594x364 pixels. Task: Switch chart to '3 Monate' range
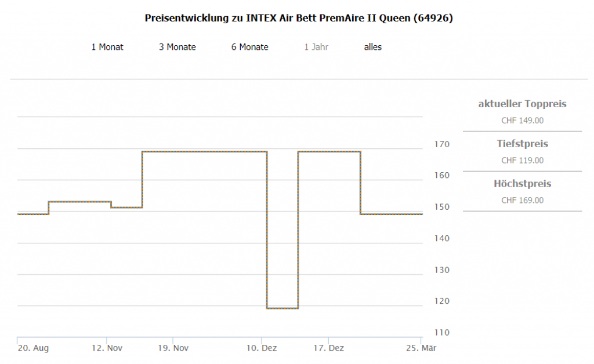point(178,47)
